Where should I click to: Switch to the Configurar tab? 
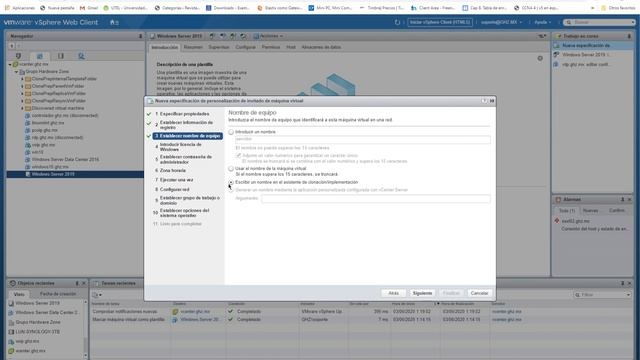[x=245, y=47]
